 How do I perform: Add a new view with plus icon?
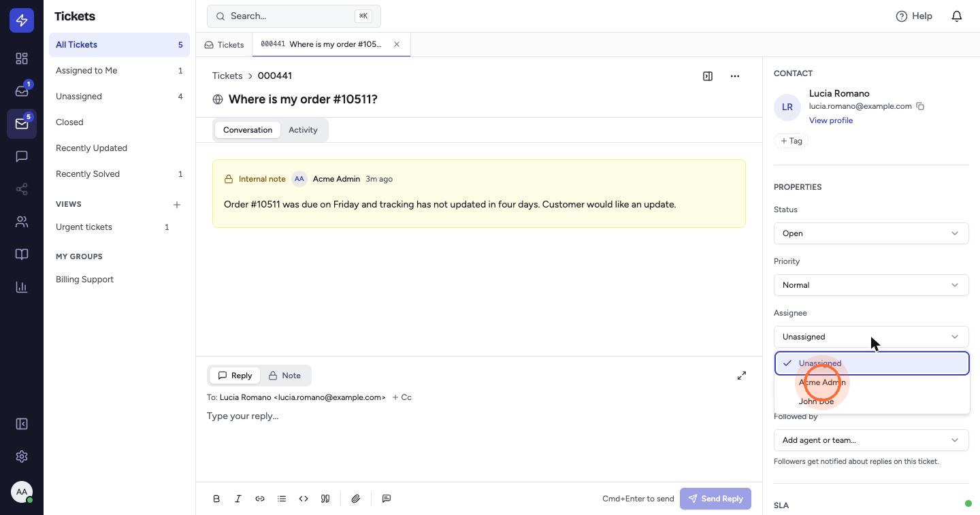pos(177,204)
